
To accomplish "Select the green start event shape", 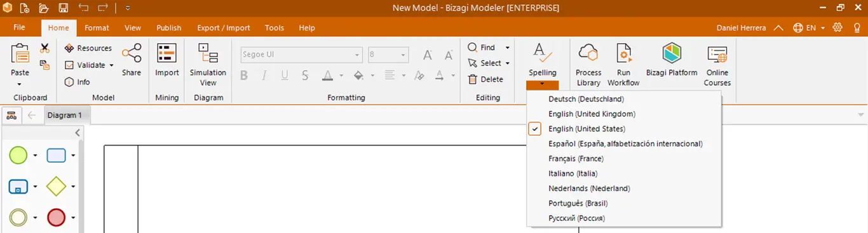I will point(18,155).
